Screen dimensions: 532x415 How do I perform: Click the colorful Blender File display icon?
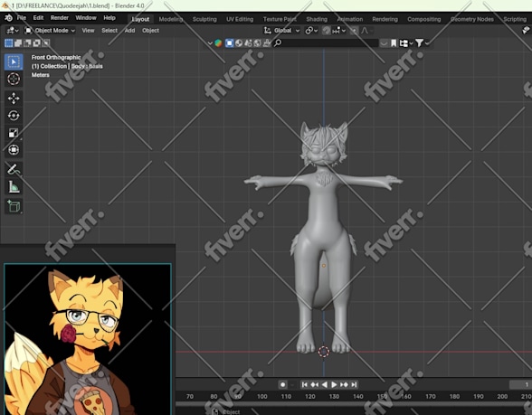(x=218, y=43)
